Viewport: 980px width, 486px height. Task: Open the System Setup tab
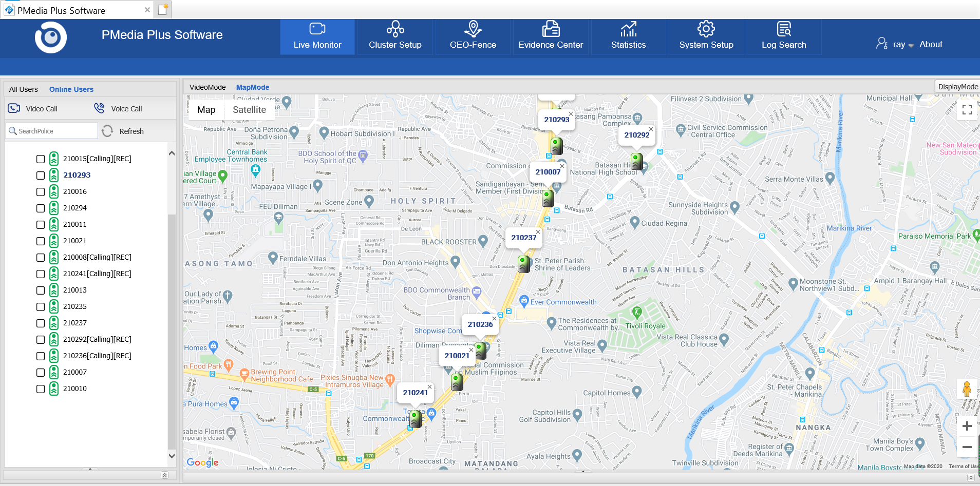click(x=706, y=37)
